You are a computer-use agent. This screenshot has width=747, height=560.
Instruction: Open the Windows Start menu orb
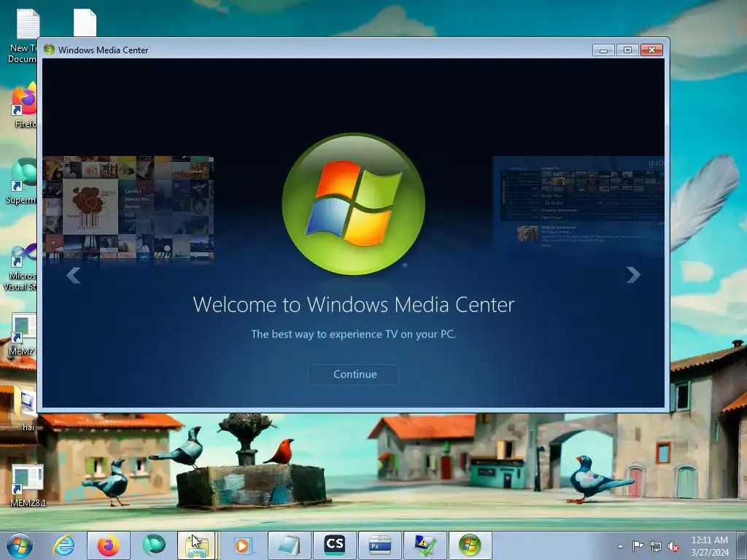tap(20, 545)
